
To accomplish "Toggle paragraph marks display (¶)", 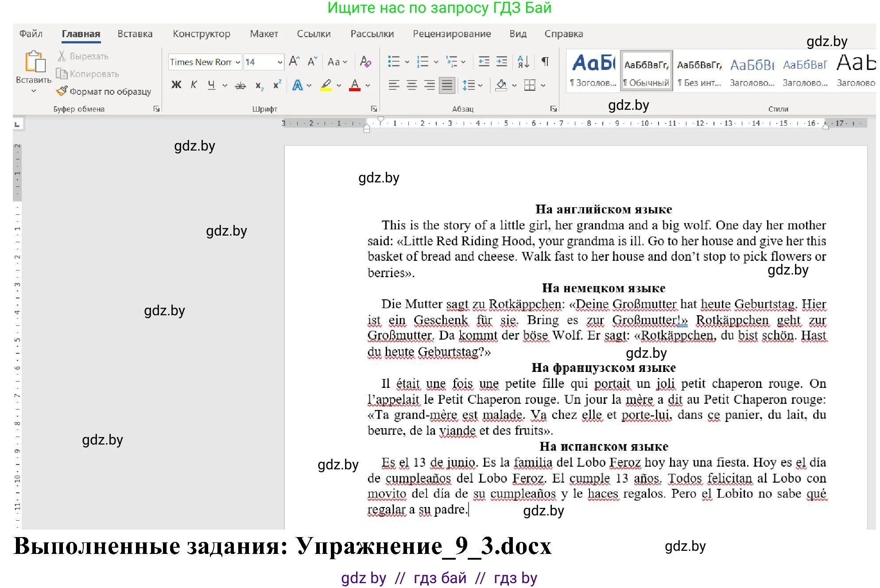I will (545, 62).
